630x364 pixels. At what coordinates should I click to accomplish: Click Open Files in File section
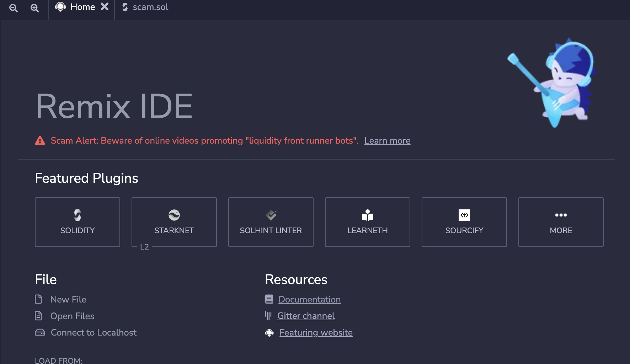(72, 316)
